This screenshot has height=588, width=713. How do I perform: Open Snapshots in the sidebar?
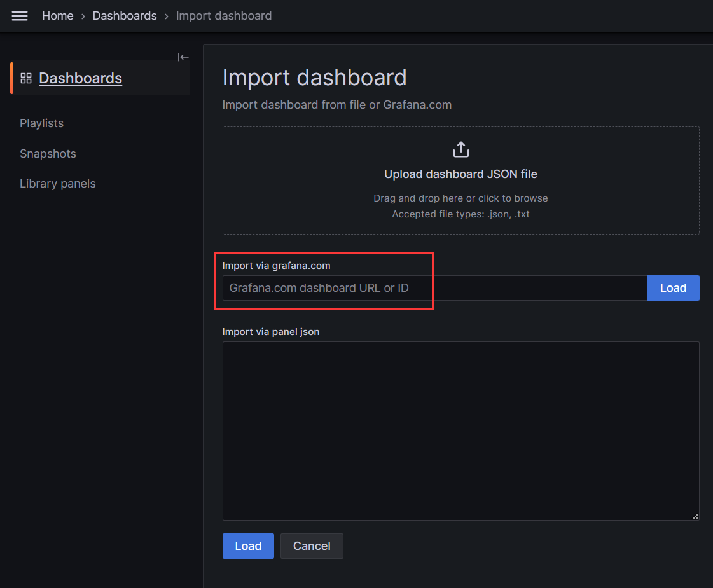tap(48, 154)
